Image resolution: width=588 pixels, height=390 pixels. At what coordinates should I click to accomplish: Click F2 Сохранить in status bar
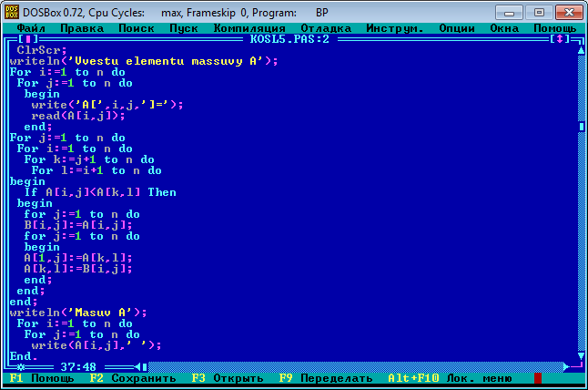pyautogui.click(x=133, y=378)
